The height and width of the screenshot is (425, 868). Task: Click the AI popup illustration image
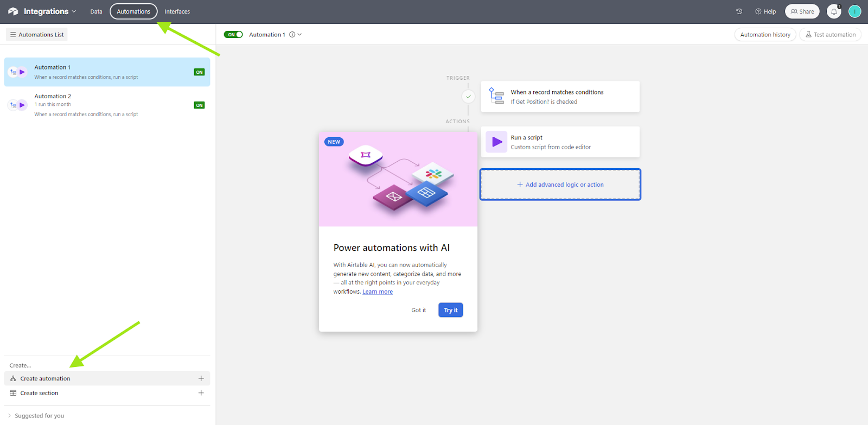[398, 179]
